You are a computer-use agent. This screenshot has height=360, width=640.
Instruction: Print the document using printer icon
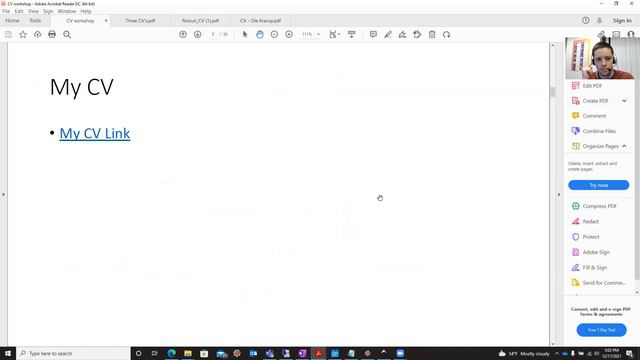pyautogui.click(x=52, y=35)
